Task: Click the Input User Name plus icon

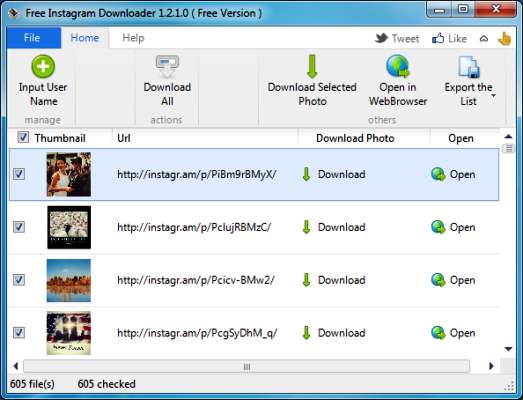Action: click(x=43, y=66)
